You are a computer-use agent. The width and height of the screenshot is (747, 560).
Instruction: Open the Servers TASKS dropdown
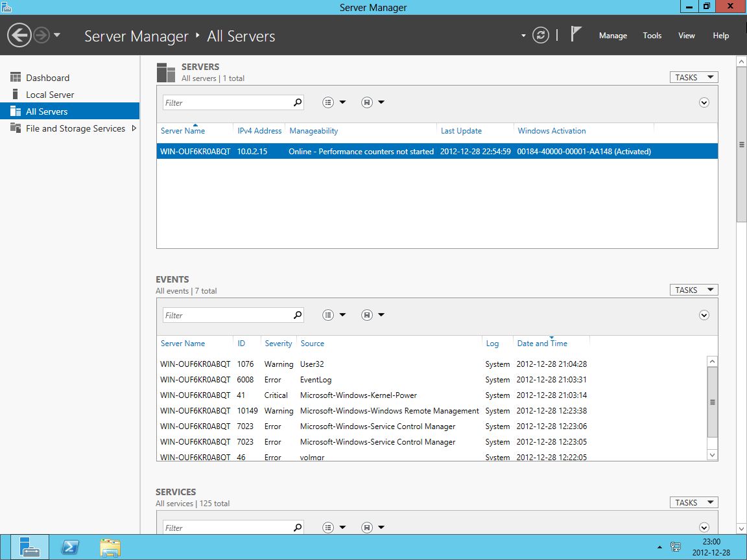pyautogui.click(x=694, y=77)
